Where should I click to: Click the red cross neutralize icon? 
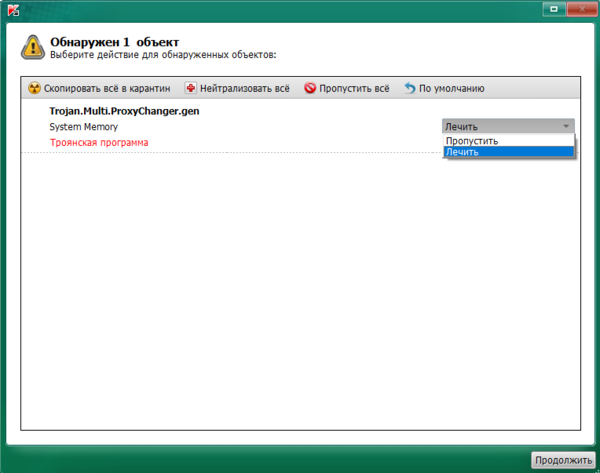pyautogui.click(x=190, y=88)
